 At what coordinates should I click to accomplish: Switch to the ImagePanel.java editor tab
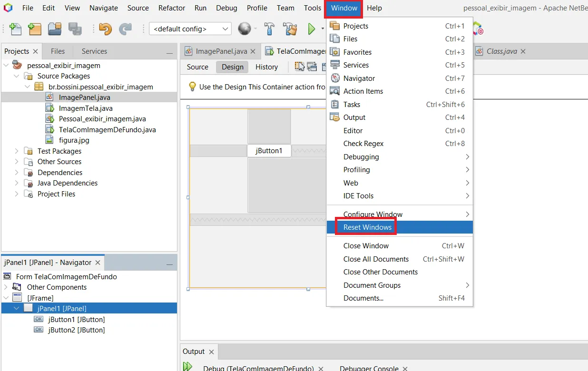(221, 51)
